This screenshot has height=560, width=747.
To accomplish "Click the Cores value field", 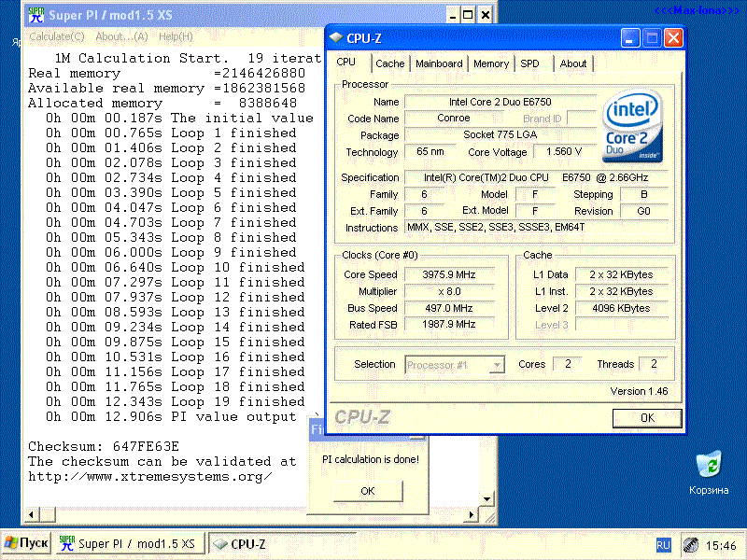I will [x=568, y=364].
